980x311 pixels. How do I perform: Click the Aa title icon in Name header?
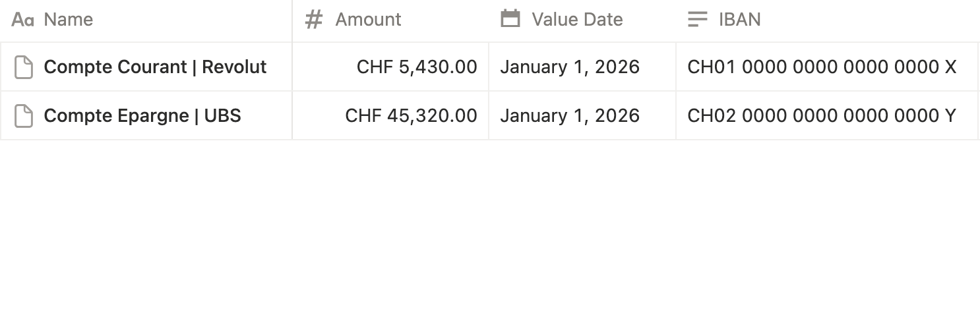coord(23,20)
